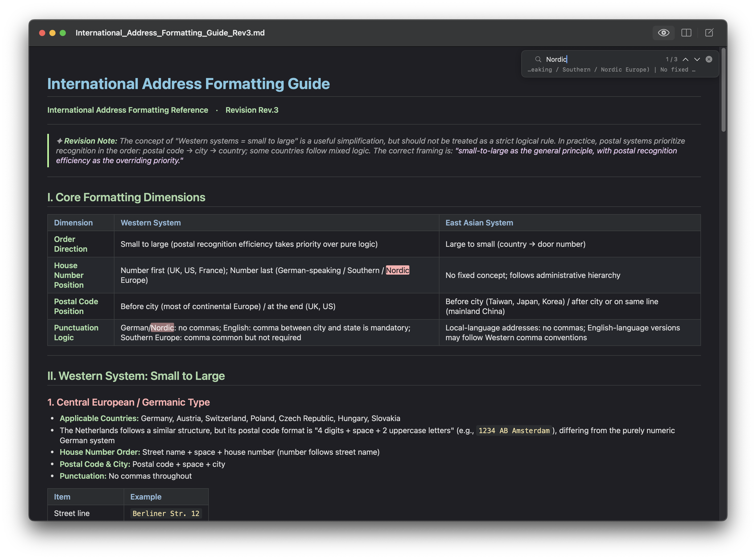This screenshot has height=559, width=756.
Task: Clear the Nordic search field
Action: click(x=709, y=59)
